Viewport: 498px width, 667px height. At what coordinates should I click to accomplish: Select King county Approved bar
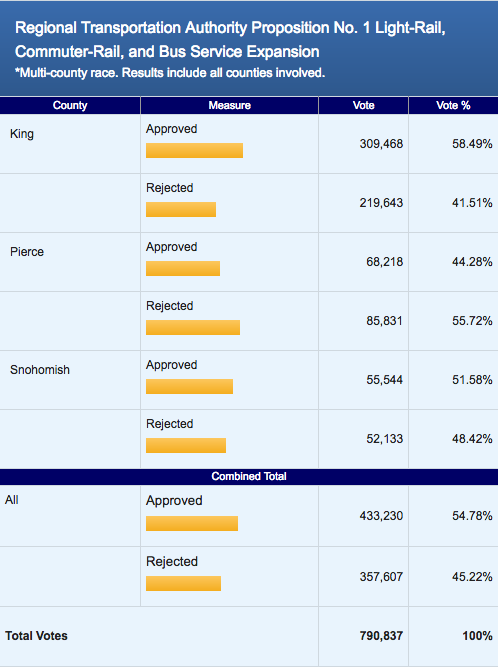[194, 151]
